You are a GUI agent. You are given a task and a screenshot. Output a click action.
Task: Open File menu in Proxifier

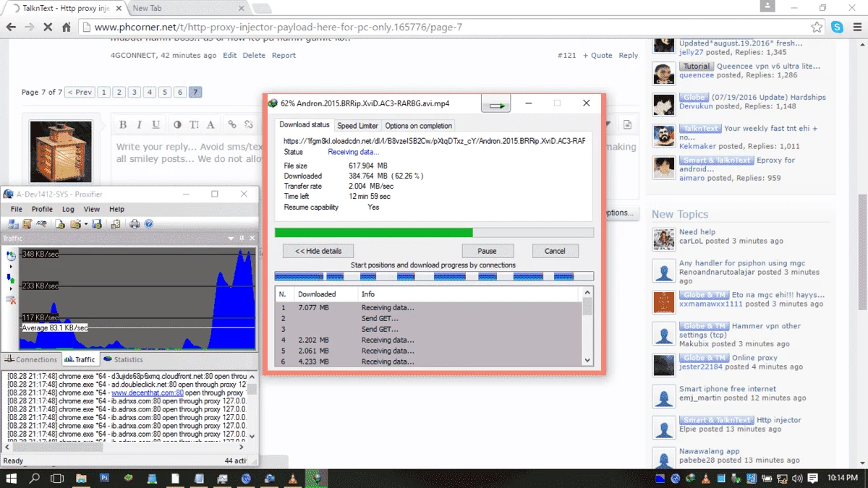click(x=17, y=209)
